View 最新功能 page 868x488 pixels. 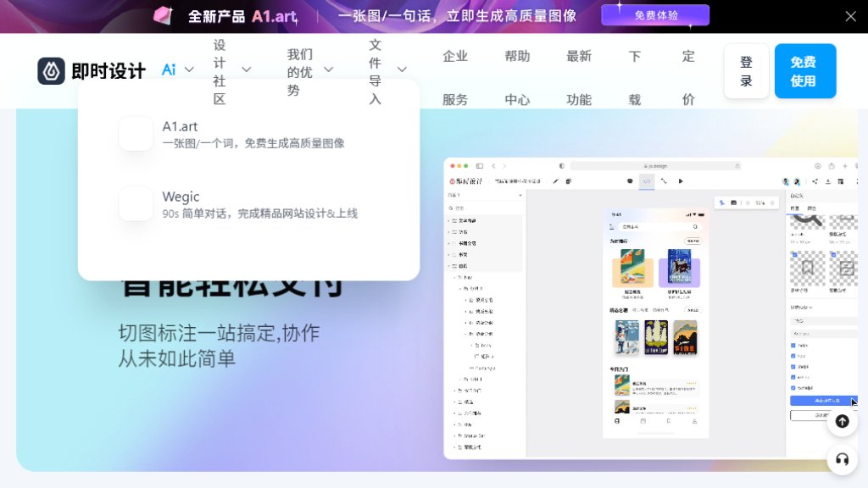tap(579, 77)
